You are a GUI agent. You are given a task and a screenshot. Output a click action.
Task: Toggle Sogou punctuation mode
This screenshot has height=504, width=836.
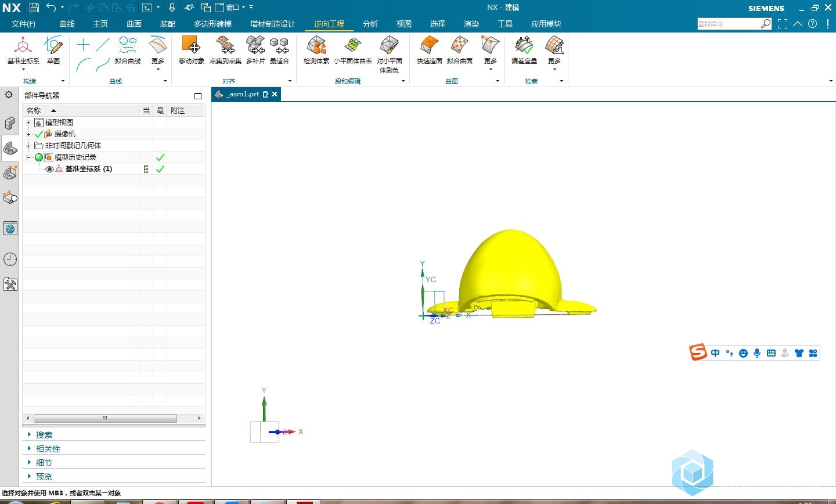(x=729, y=352)
